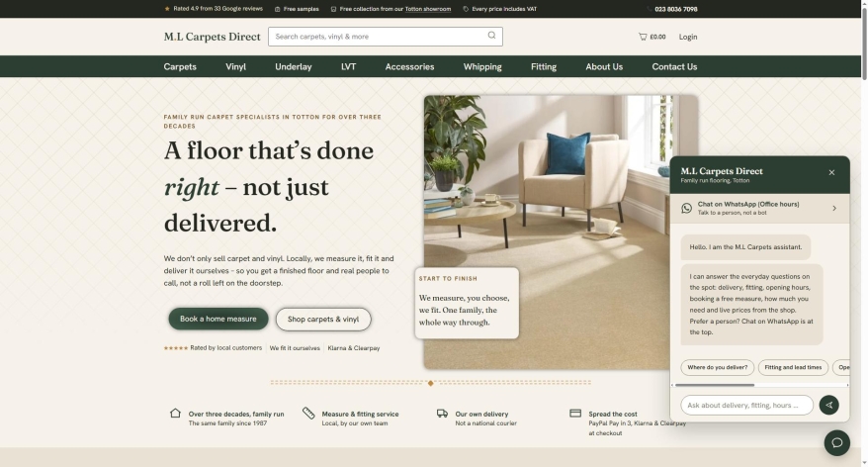Click 'Rated 4.9 from 33 Google reviews' text
868x467 pixels.
(x=217, y=9)
